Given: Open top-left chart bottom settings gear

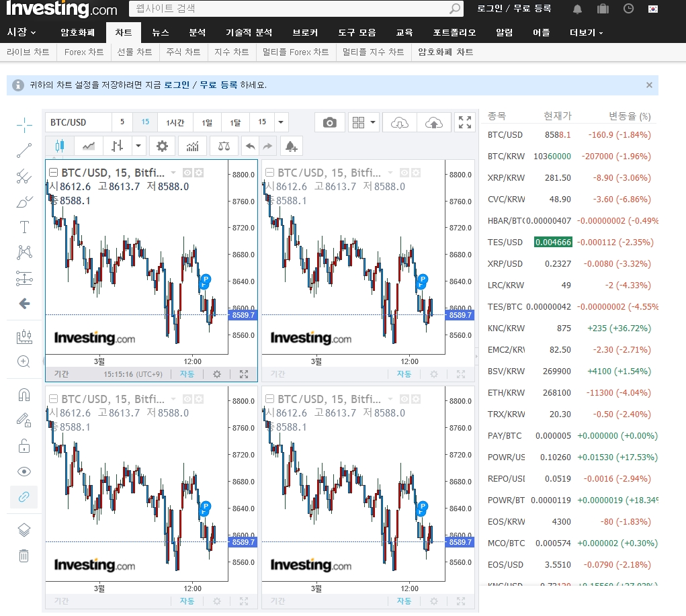Looking at the screenshot, I should pos(217,374).
